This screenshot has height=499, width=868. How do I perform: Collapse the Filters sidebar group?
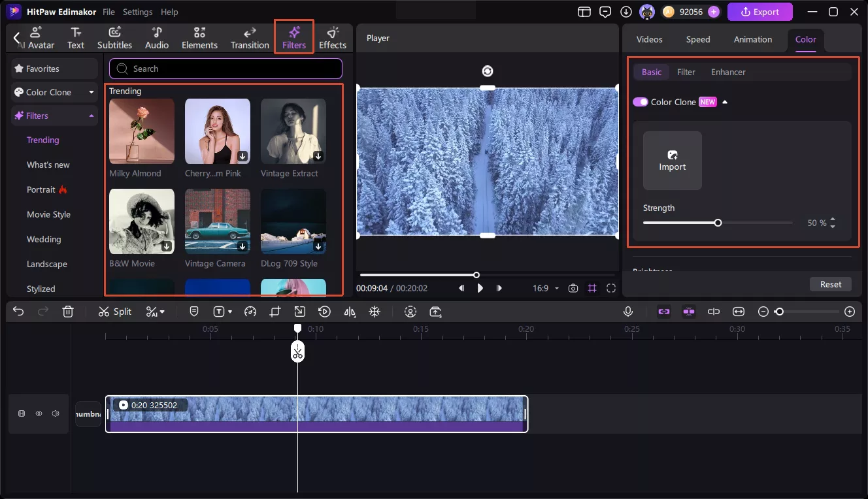(91, 116)
